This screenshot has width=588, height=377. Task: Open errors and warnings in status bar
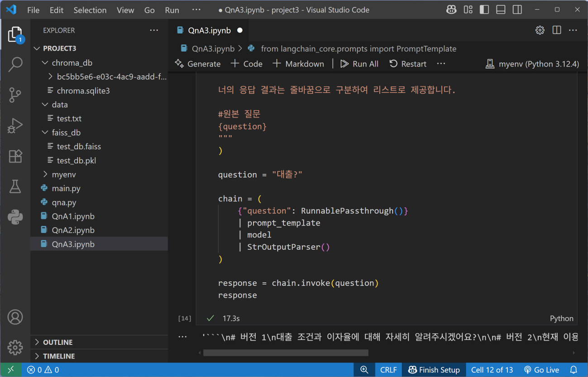click(43, 370)
